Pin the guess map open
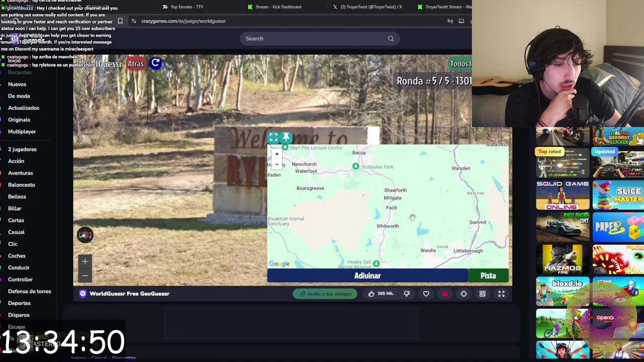 (286, 137)
